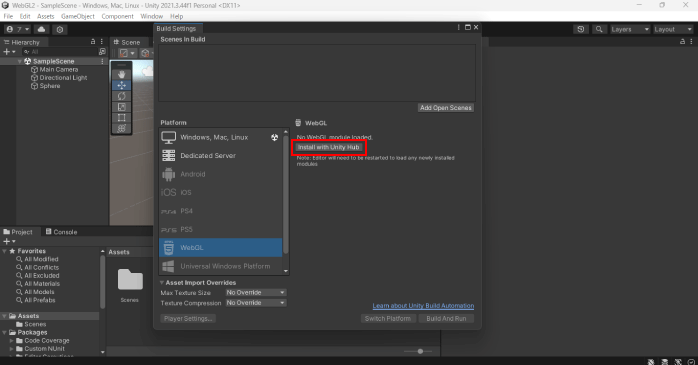Open the GameObject menu
The width and height of the screenshot is (698, 365).
pos(78,16)
